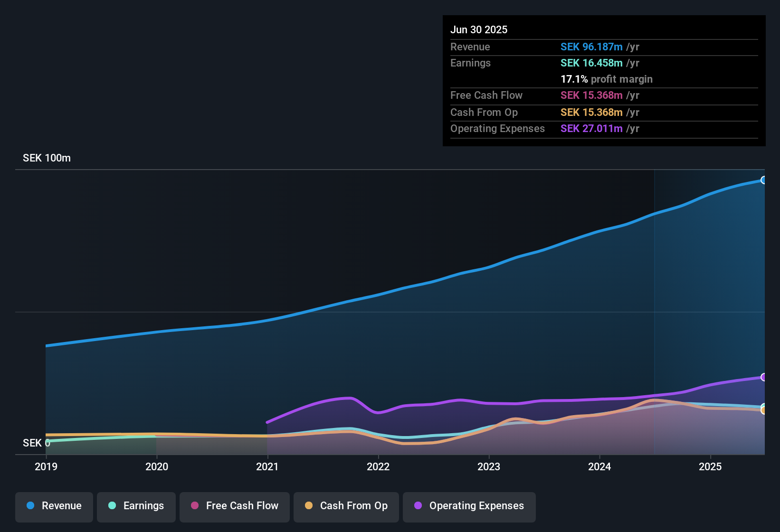
Task: Toggle the Free Cash Flow series visibility
Action: point(234,506)
